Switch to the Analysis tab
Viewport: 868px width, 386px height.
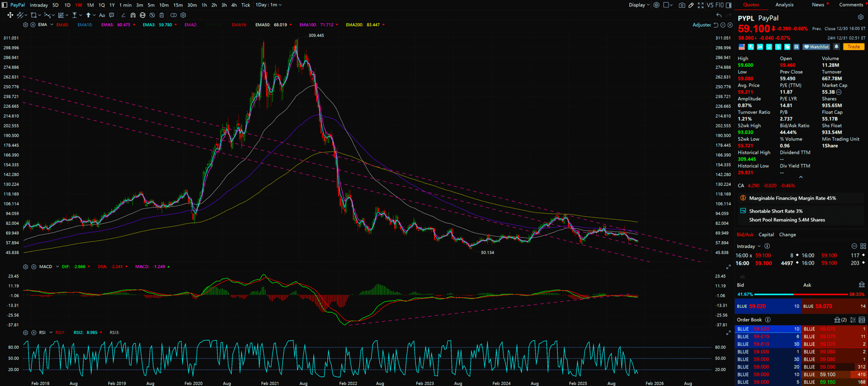[784, 5]
